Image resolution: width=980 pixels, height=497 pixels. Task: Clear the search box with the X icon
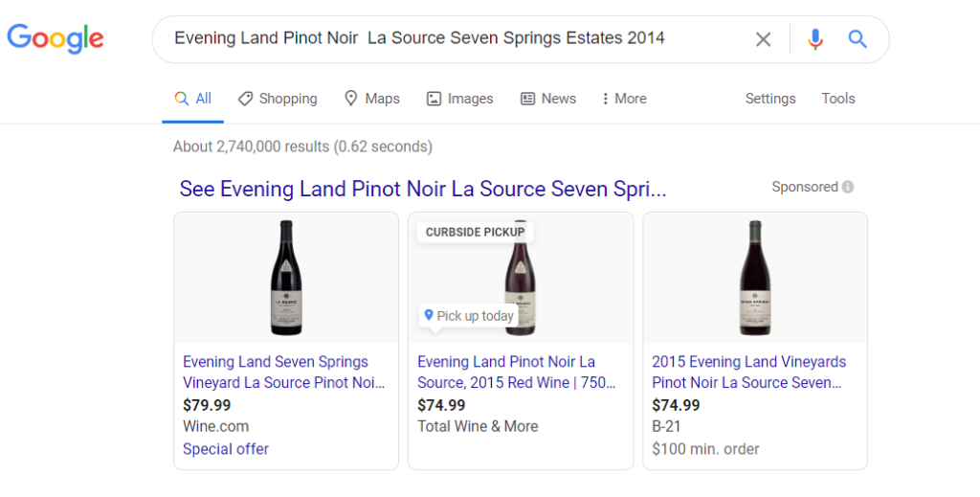coord(763,39)
